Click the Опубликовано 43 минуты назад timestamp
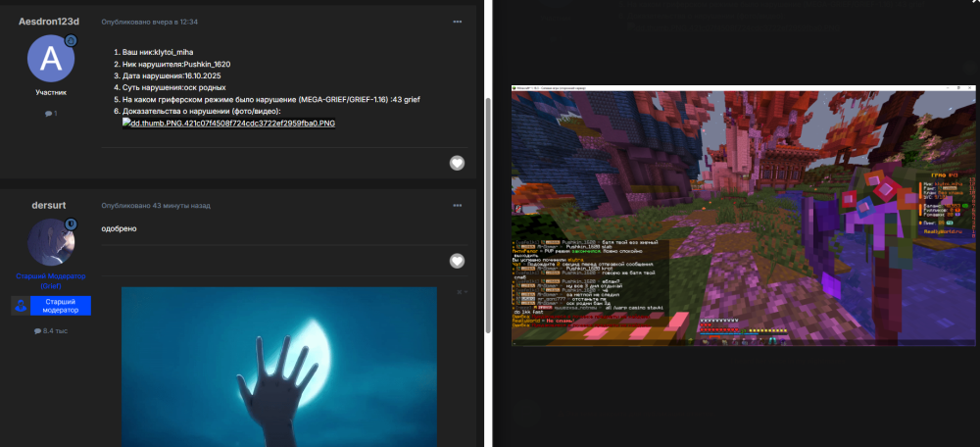The height and width of the screenshot is (447, 980). tap(156, 206)
